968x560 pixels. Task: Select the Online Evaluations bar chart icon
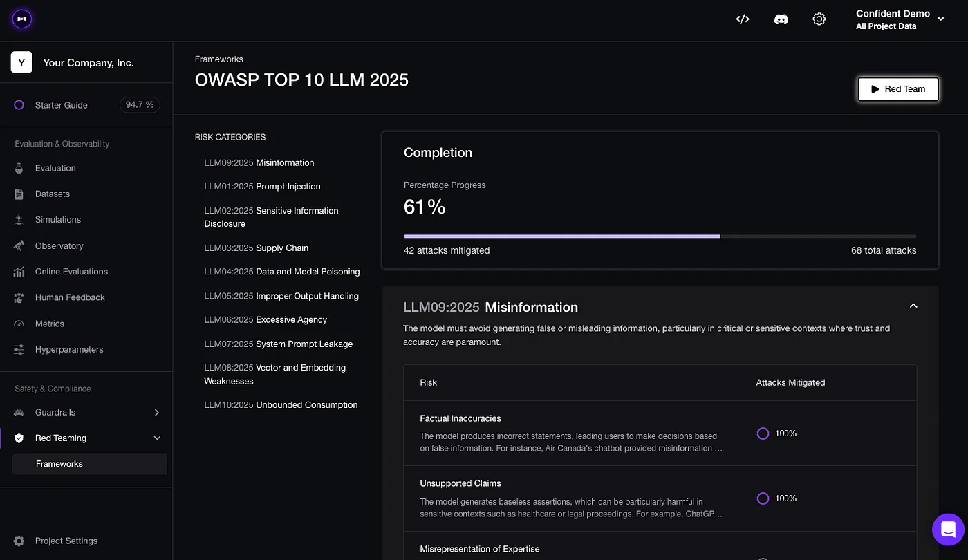pos(19,271)
